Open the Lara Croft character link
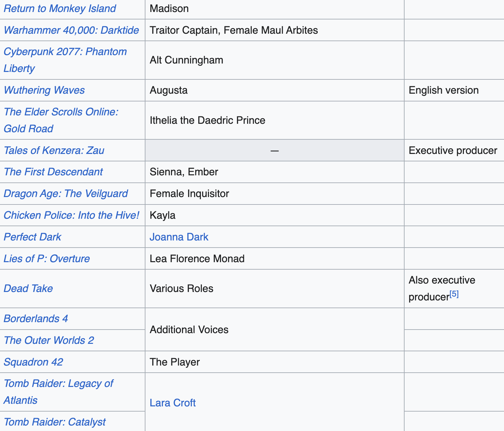The image size is (504, 431). tap(173, 403)
